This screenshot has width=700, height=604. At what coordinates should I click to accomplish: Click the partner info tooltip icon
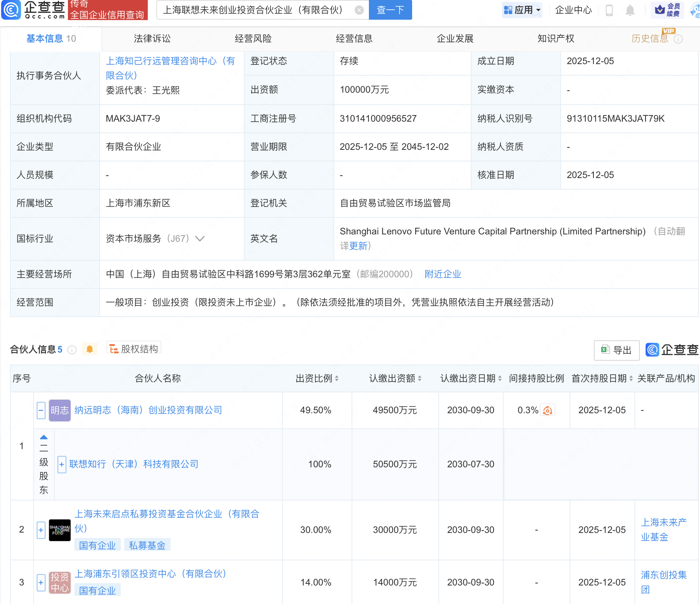(x=72, y=350)
